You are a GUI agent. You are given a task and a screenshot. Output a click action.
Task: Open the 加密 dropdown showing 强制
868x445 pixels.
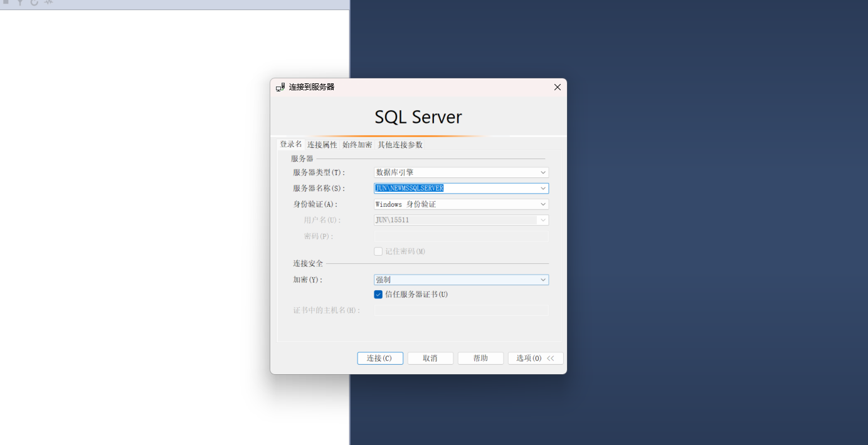(462, 280)
